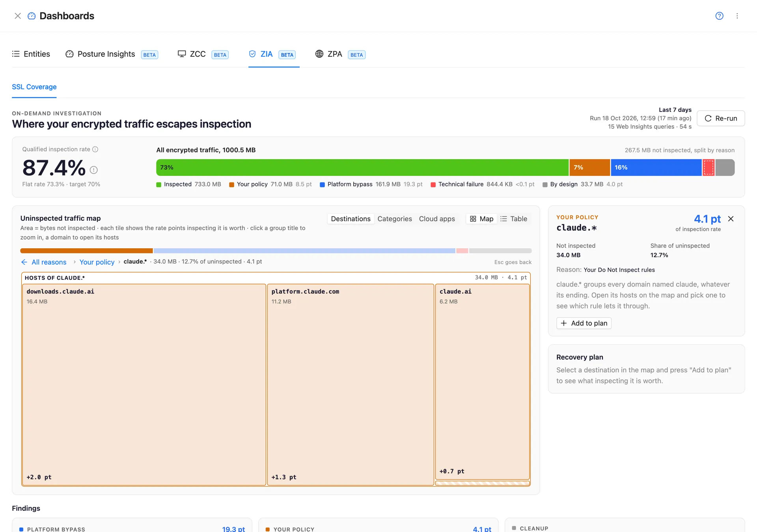Screen dimensions: 757x532
Task: Open the Entities tab
Action: click(x=31, y=54)
